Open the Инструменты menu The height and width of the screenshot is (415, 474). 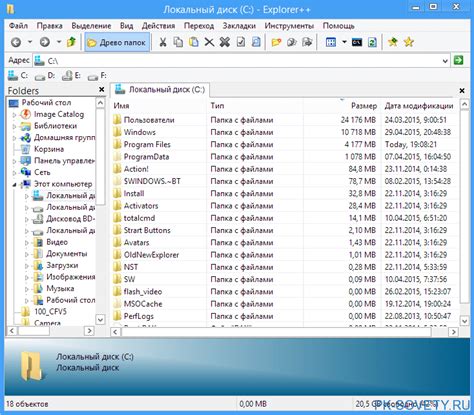click(x=289, y=26)
